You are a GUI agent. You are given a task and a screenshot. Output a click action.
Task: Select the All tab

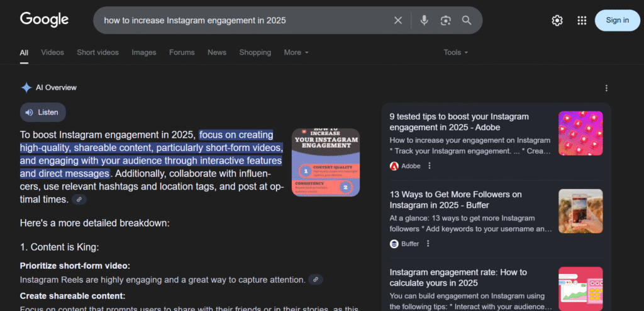coord(25,53)
